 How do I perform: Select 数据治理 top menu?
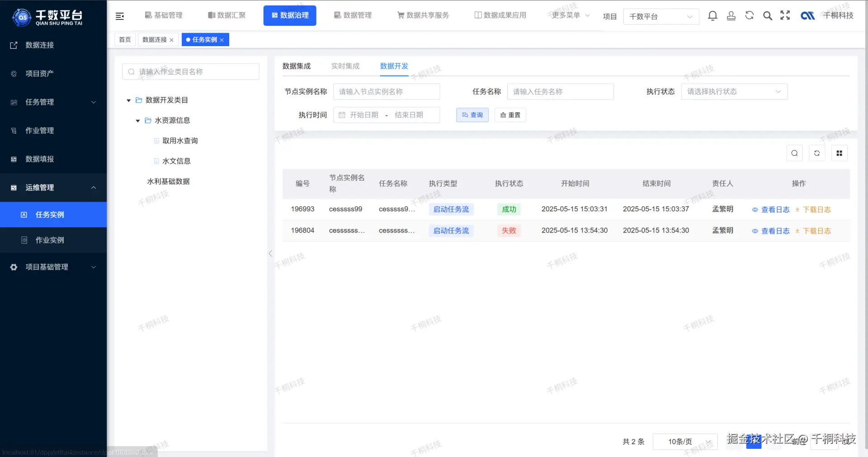tap(290, 15)
